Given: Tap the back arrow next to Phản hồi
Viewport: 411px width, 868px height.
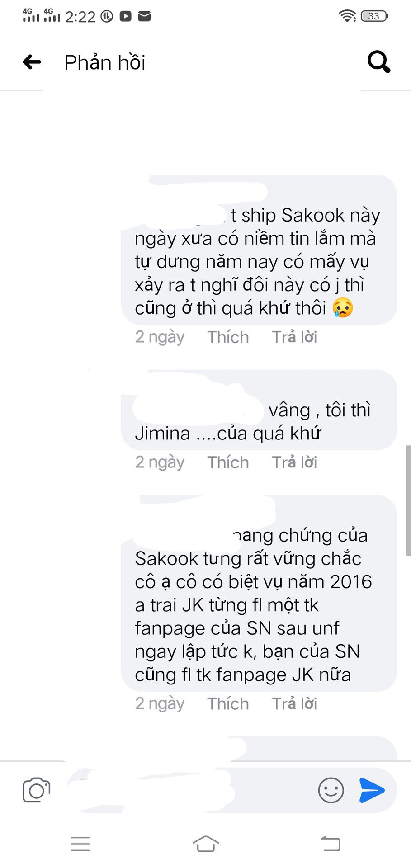Looking at the screenshot, I should (32, 62).
